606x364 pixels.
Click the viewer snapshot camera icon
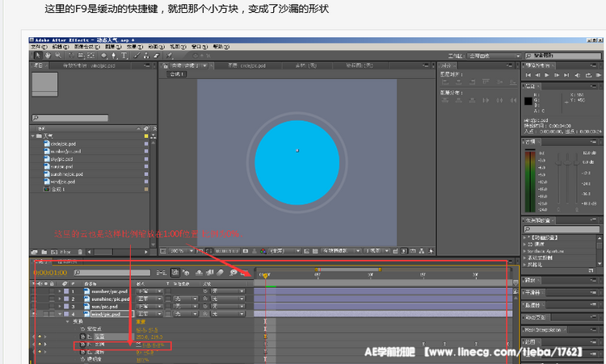pyautogui.click(x=246, y=251)
